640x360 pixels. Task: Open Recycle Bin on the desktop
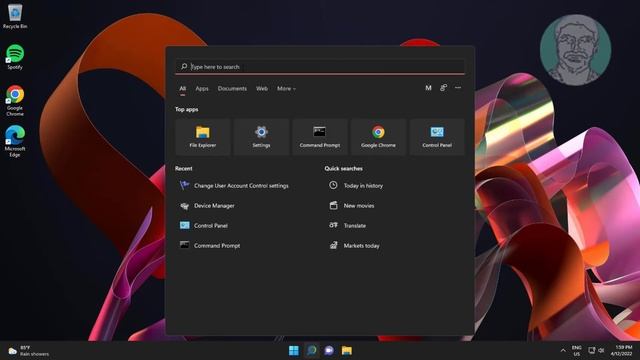pos(15,16)
